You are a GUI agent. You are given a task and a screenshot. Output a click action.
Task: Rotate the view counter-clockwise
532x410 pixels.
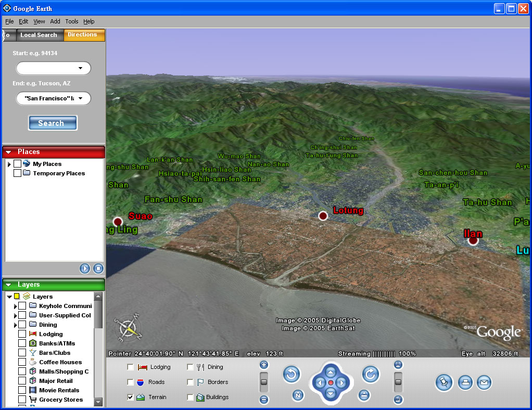tap(291, 375)
